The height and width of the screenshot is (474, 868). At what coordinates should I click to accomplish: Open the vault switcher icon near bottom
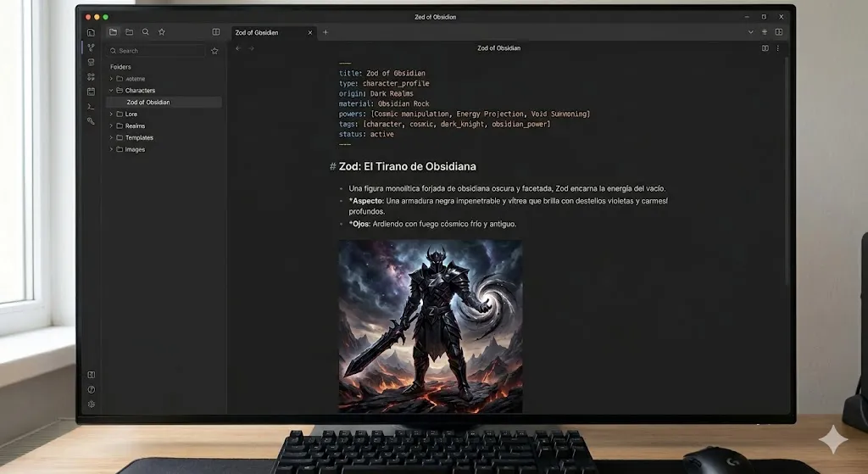click(92, 375)
